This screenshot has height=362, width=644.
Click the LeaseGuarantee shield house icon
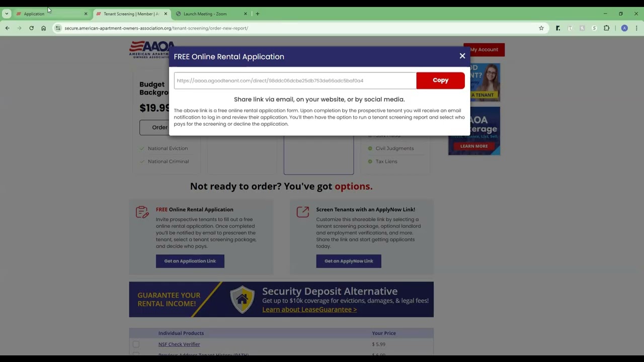[x=242, y=300]
